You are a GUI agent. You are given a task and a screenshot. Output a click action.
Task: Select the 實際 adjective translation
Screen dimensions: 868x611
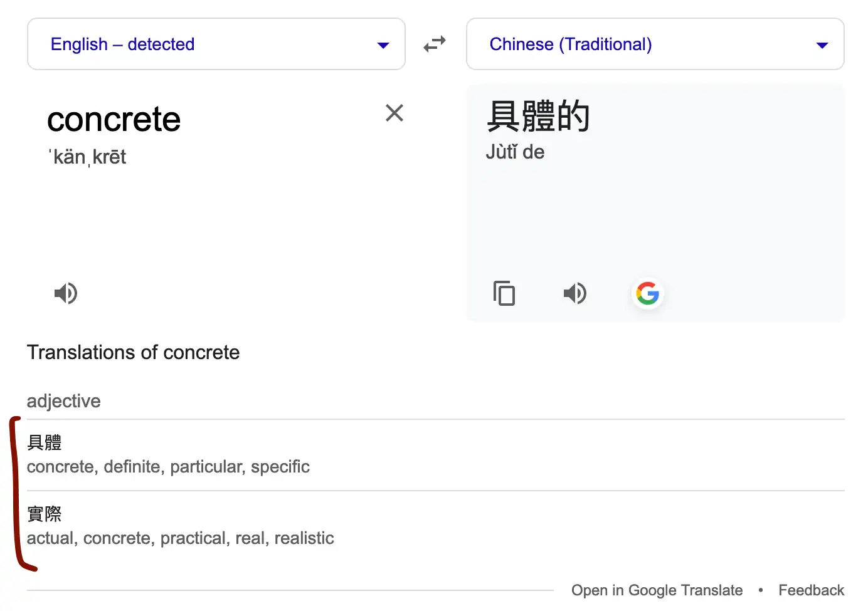point(45,514)
